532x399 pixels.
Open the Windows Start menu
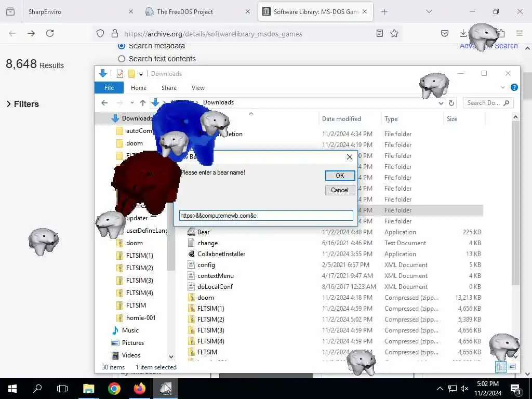click(x=12, y=389)
